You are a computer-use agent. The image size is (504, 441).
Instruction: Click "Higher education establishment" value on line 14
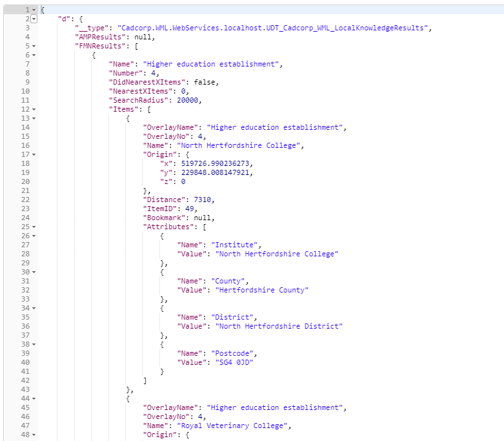click(x=275, y=127)
